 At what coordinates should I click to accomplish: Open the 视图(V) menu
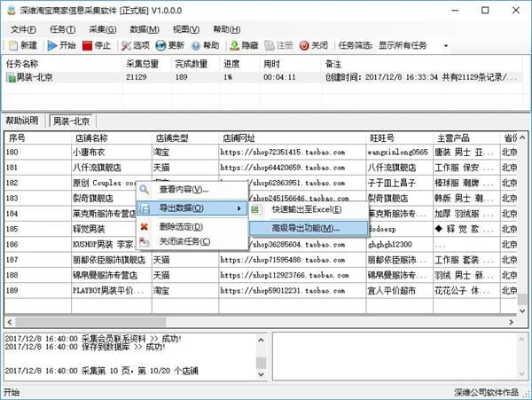tap(186, 29)
